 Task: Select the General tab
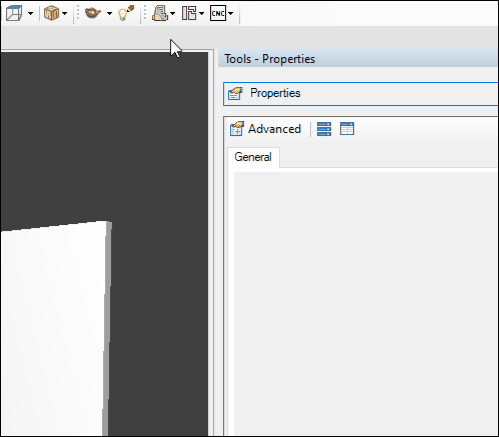[x=253, y=157]
